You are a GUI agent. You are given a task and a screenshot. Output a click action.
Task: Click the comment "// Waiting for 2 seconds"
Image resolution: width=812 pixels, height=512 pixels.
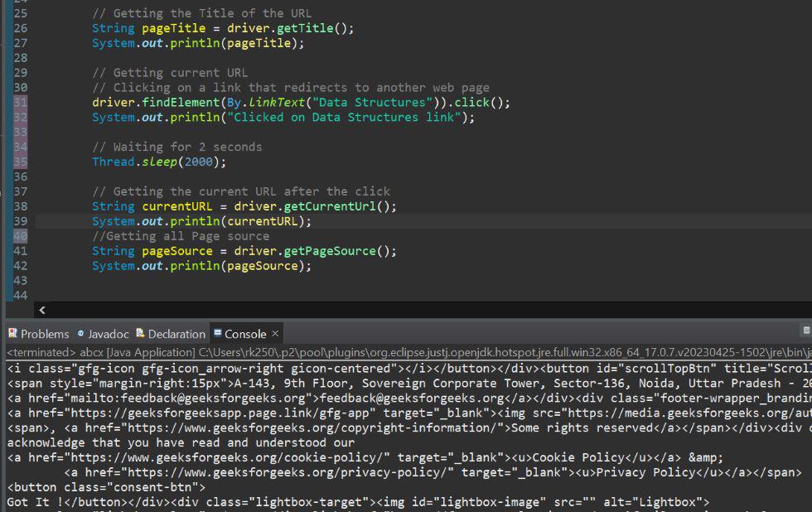tap(177, 147)
